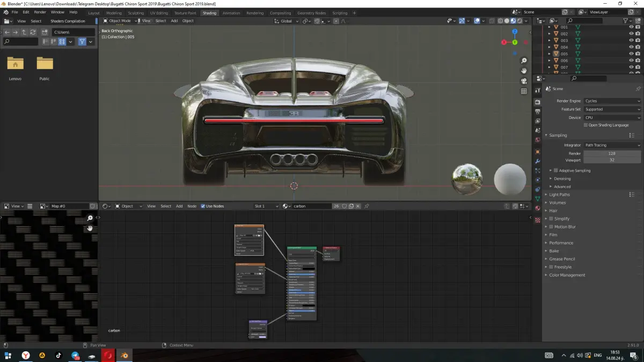
Task: Switch to the Layout workspace tab
Action: click(x=94, y=13)
